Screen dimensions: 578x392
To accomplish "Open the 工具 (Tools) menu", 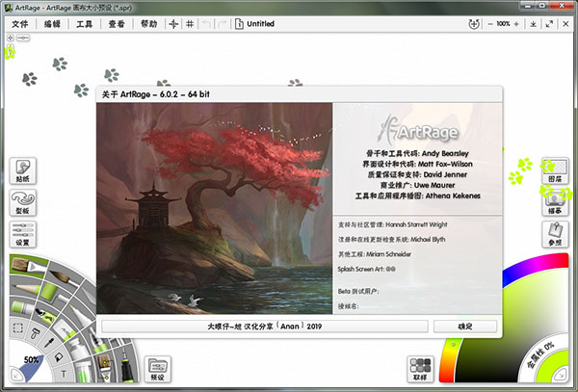I will (84, 22).
